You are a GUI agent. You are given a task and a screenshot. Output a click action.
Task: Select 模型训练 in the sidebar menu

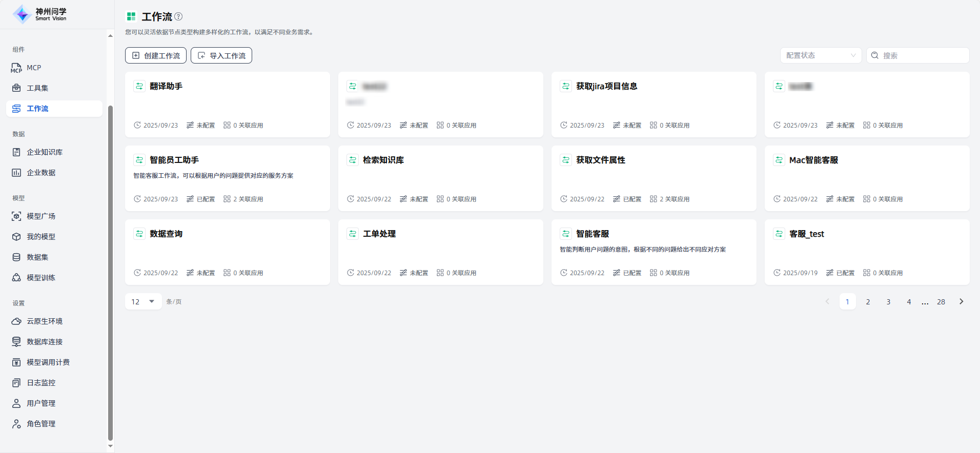click(x=41, y=278)
